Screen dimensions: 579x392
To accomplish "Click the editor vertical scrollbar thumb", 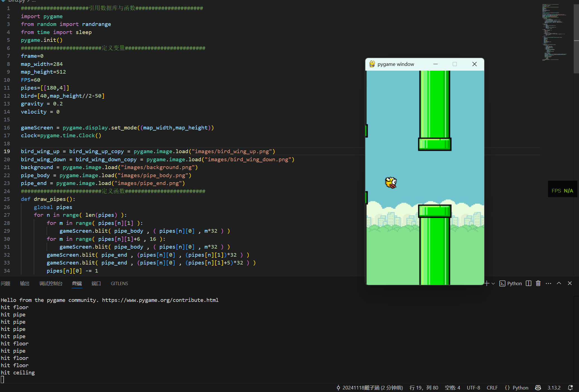I will click(x=576, y=39).
